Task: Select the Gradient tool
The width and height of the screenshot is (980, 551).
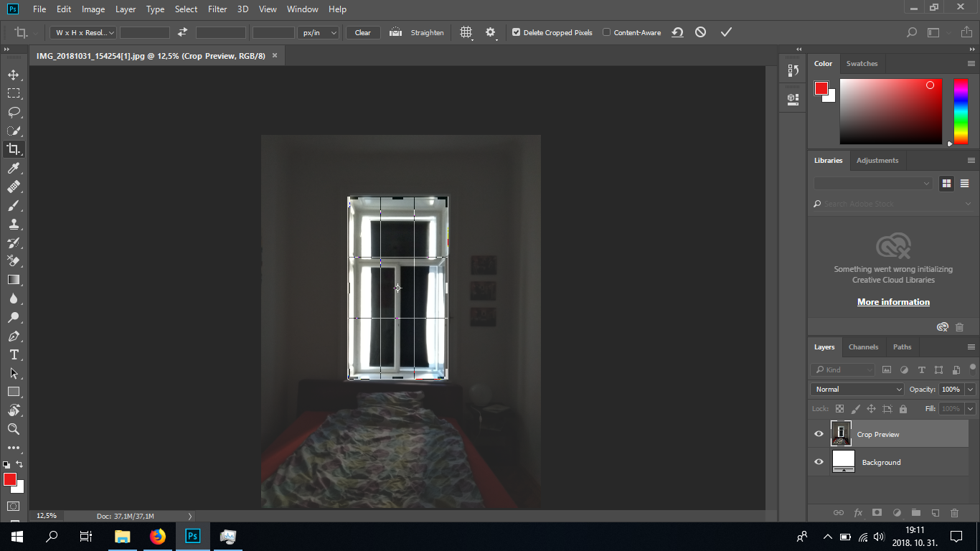Action: pos(13,280)
